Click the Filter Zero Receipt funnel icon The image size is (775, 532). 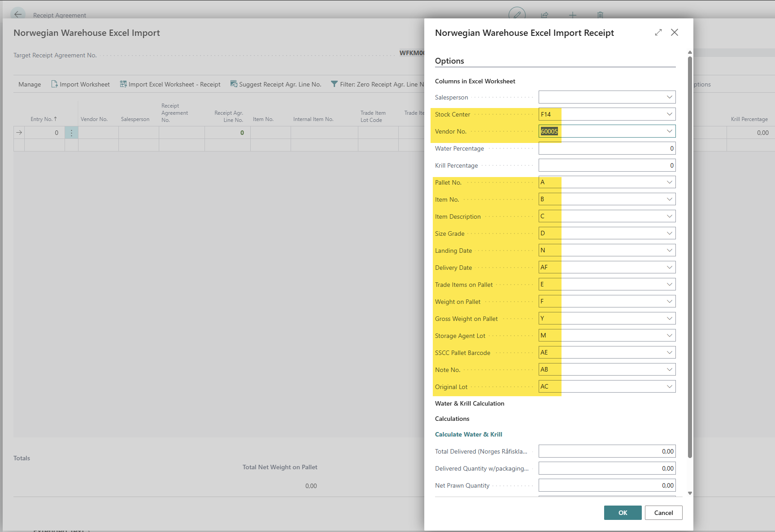(334, 84)
